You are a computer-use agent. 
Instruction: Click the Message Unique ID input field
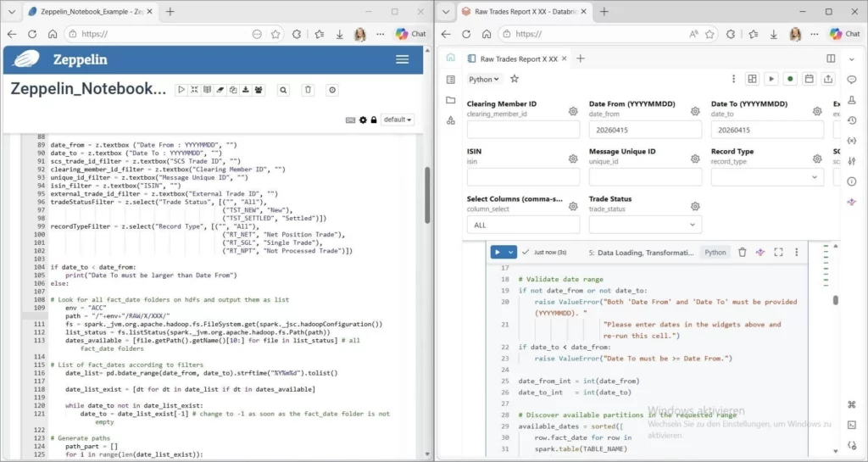tap(645, 177)
